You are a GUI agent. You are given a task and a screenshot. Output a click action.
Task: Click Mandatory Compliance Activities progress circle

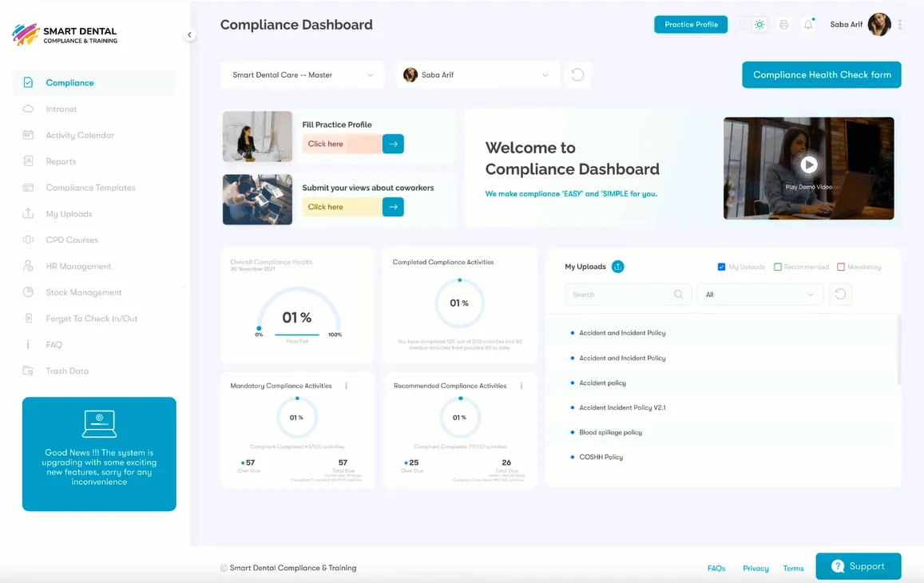pyautogui.click(x=297, y=418)
